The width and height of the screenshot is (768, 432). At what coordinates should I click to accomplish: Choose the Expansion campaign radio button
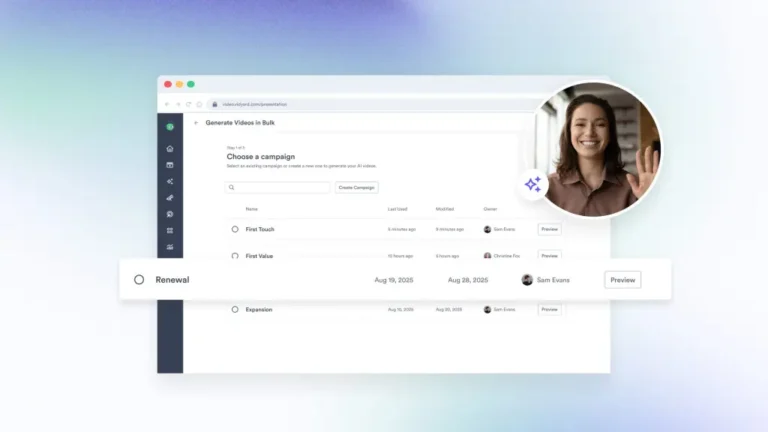click(x=235, y=309)
